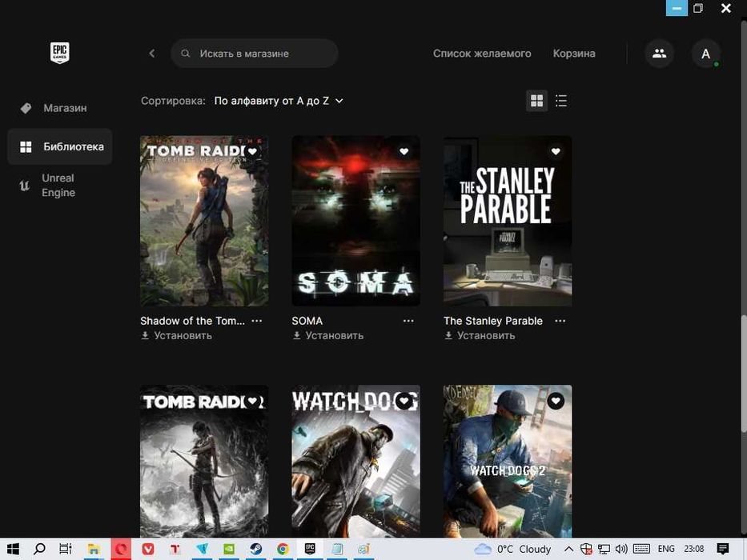747x560 pixels.
Task: Click Epic Games Launcher taskbar icon
Action: [310, 549]
